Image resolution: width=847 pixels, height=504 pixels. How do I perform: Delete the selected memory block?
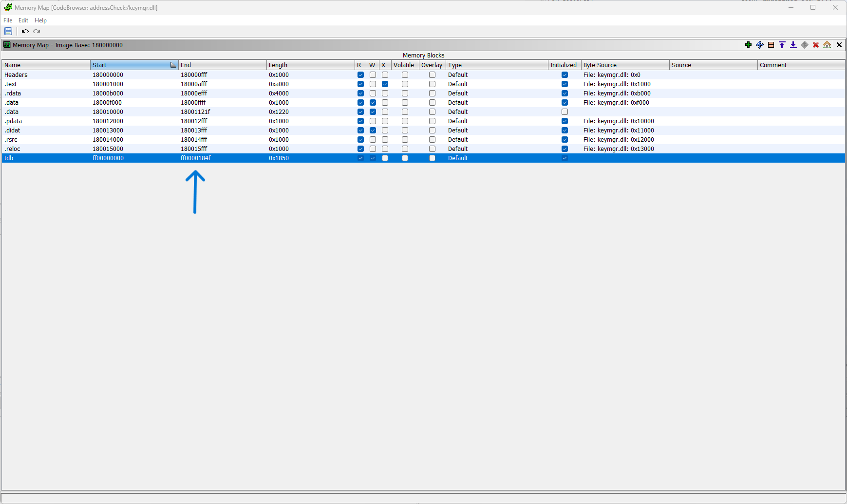(815, 45)
